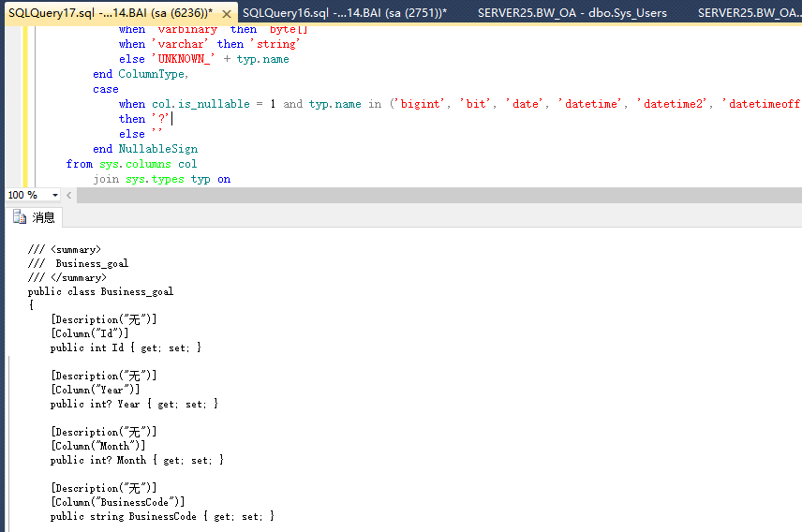The width and height of the screenshot is (802, 532).
Task: Click the horizontal scrollbar left arrow
Action: (69, 195)
